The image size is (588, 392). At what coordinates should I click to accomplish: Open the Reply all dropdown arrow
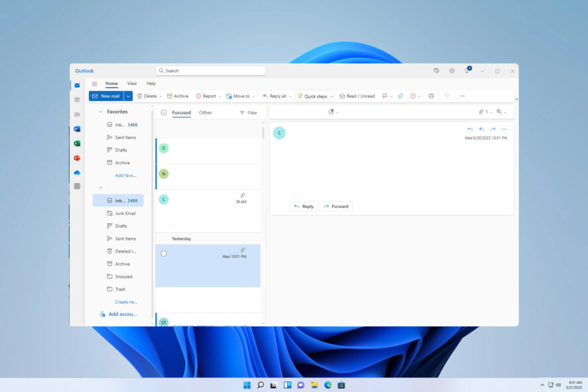pos(290,96)
